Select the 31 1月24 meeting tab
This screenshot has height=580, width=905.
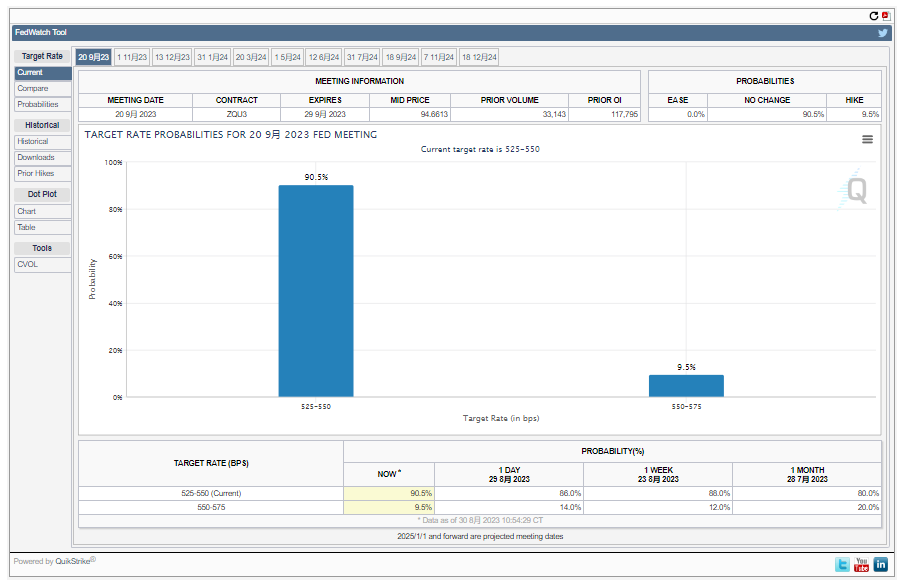[x=212, y=57]
